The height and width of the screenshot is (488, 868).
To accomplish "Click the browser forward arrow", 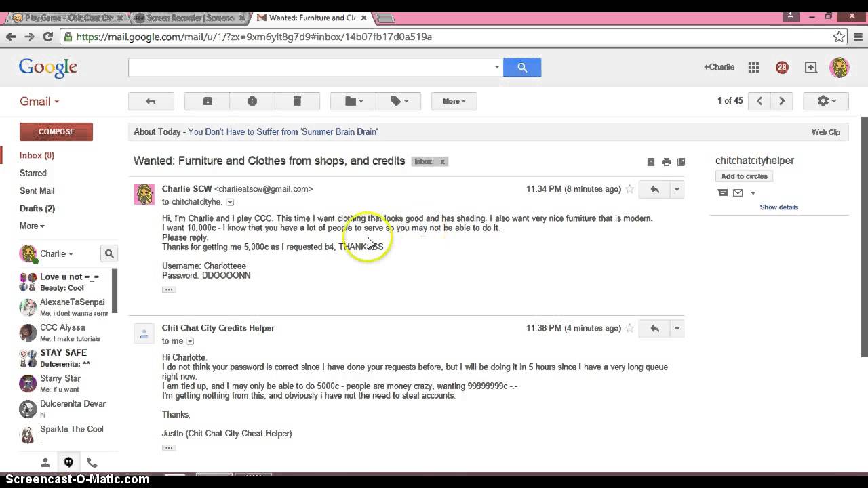I will point(29,37).
